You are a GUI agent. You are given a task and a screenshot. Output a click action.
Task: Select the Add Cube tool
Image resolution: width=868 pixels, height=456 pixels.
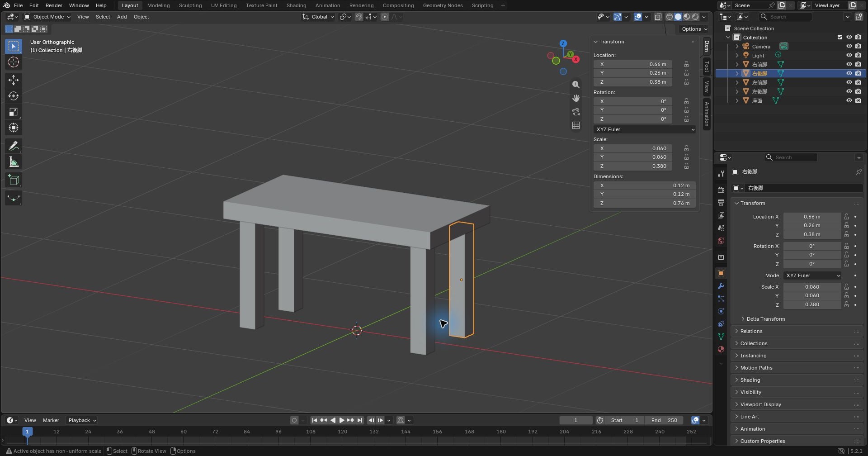pyautogui.click(x=14, y=180)
